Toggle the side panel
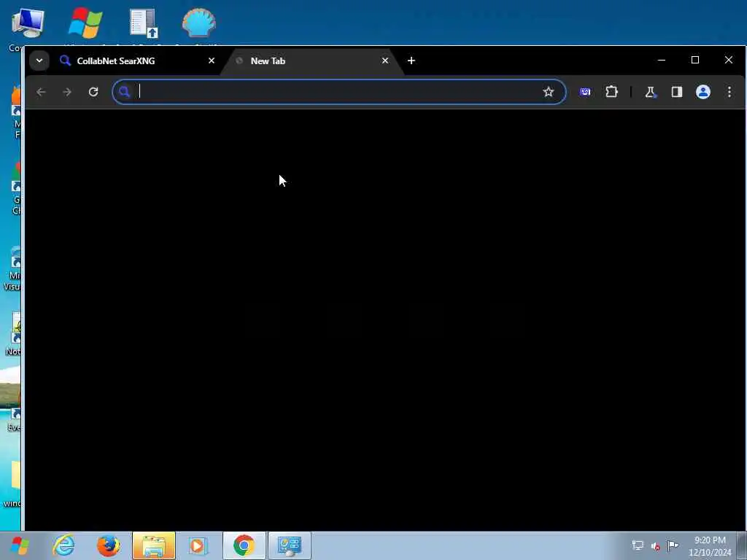This screenshot has height=560, width=747. 677,92
